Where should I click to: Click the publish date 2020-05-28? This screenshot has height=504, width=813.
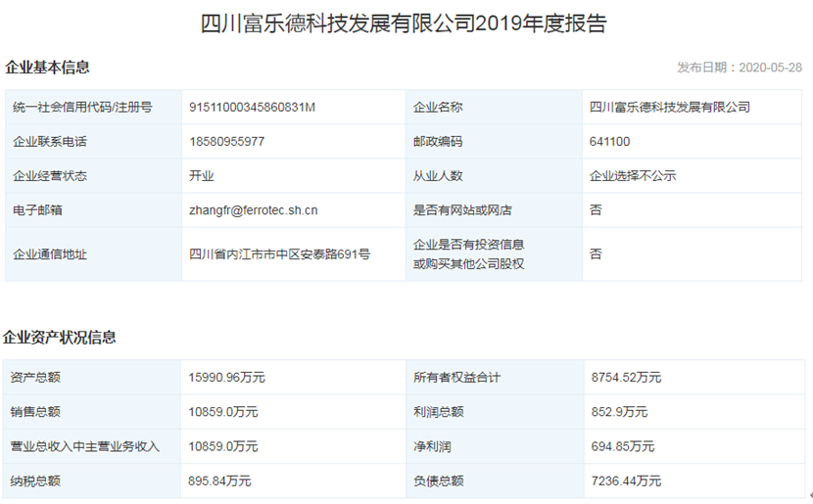(x=770, y=68)
